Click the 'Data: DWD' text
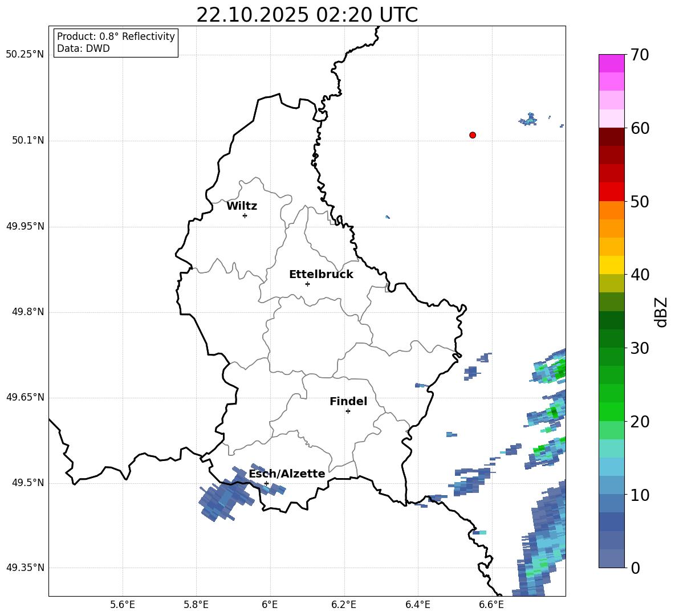 83,48
